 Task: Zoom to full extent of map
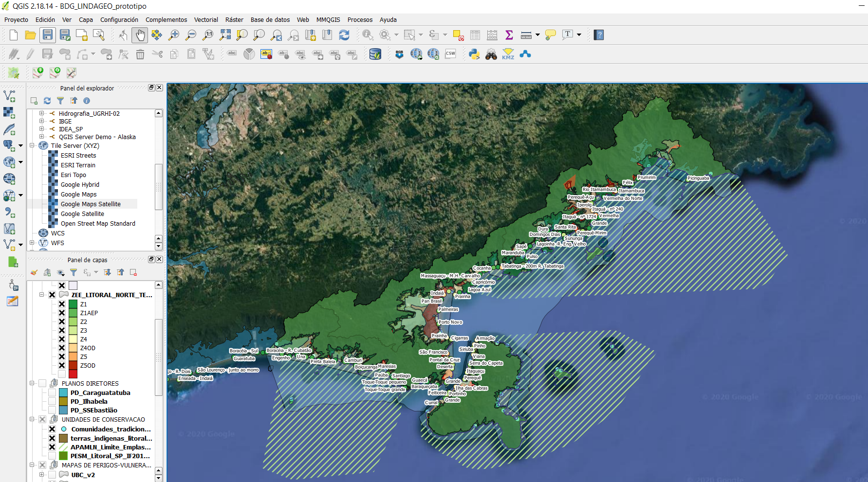[225, 35]
